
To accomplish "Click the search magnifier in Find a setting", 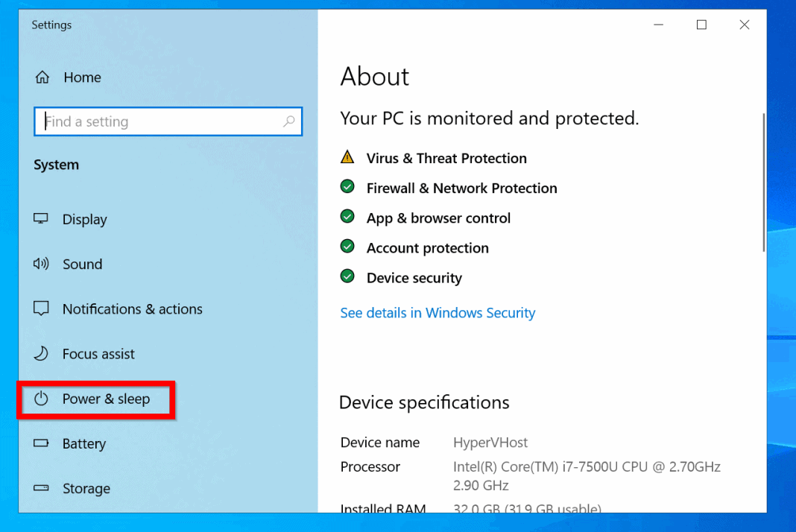I will (289, 121).
